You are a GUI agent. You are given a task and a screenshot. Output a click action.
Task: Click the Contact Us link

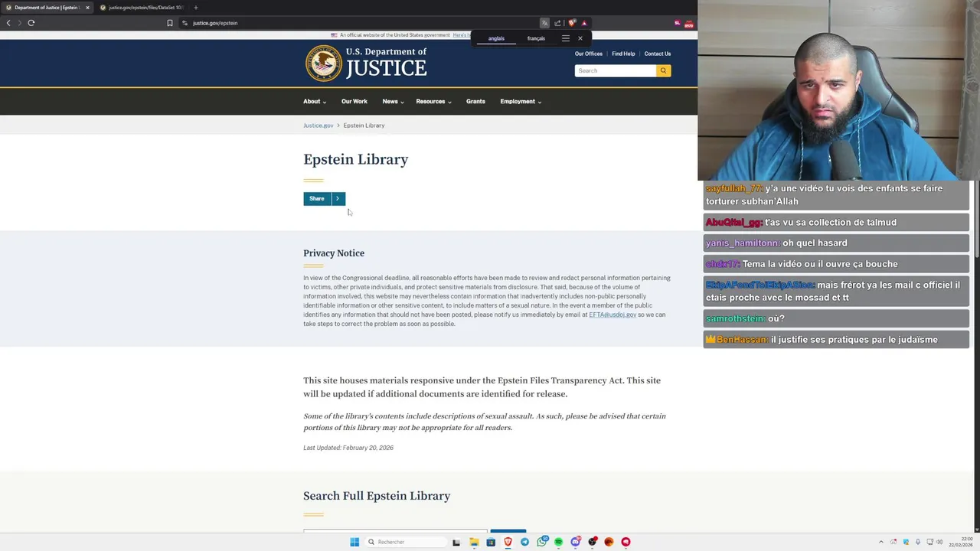point(658,54)
